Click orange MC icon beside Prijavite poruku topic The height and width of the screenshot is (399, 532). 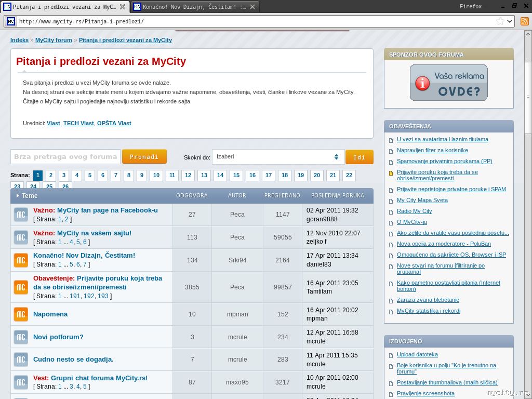point(21,287)
